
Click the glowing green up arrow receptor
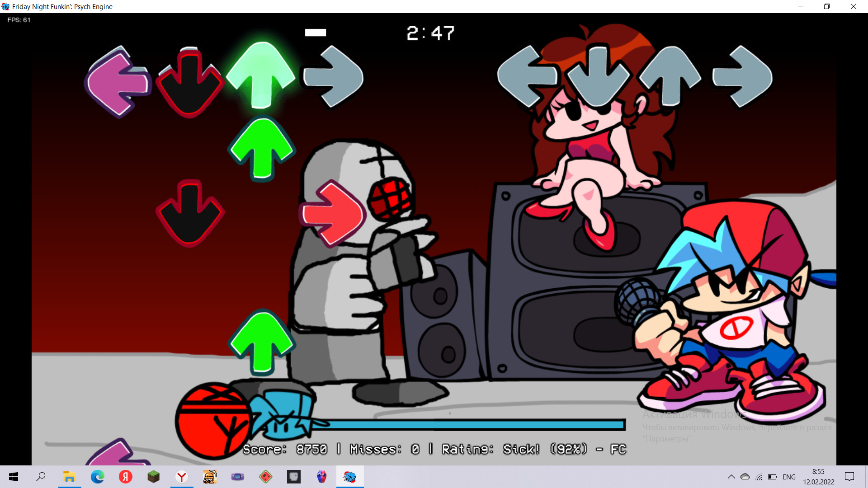(261, 75)
